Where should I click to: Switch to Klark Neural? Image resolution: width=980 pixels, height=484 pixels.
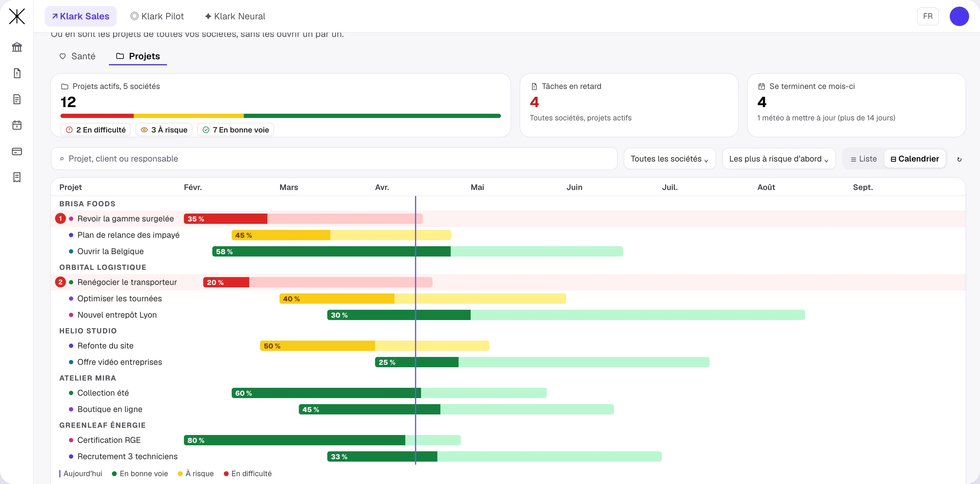pyautogui.click(x=235, y=16)
